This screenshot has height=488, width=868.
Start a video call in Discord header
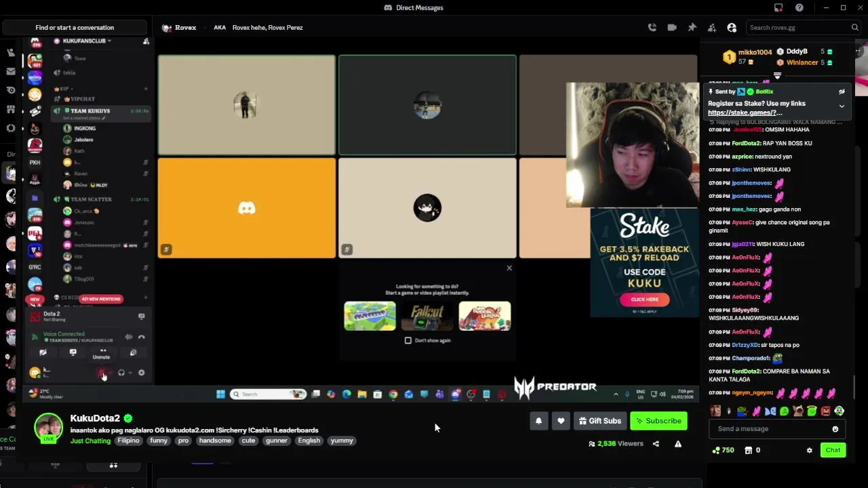tap(672, 28)
